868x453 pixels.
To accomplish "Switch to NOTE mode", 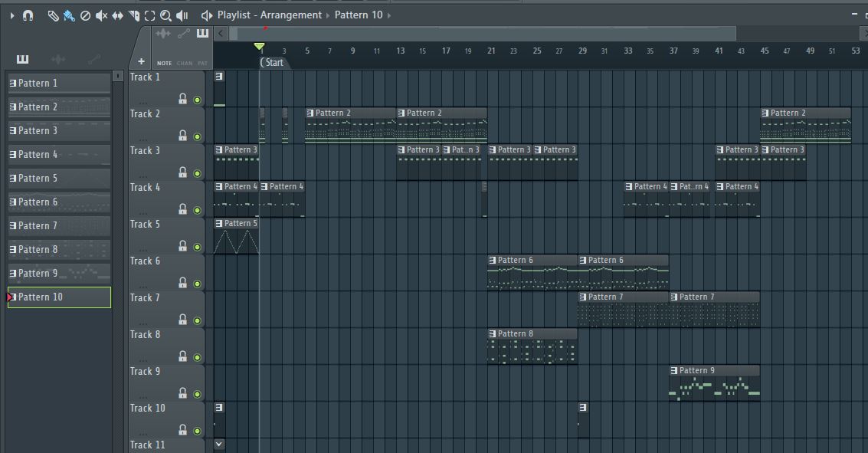I will coord(165,63).
